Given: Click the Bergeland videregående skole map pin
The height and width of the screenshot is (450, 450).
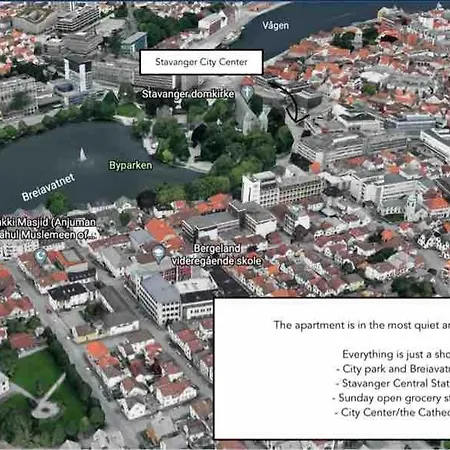Looking at the screenshot, I should (159, 254).
